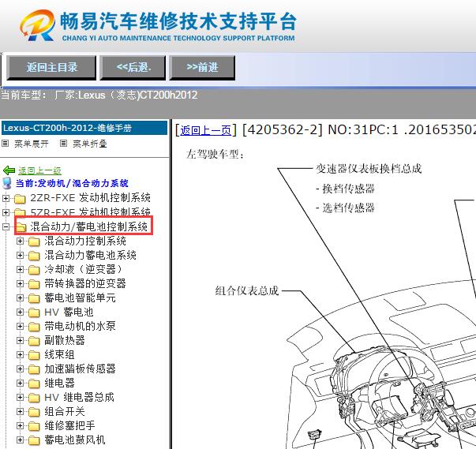The width and height of the screenshot is (476, 449).
Task: Click the 冷却液（逆变器）folder icon
Action: [x=34, y=270]
